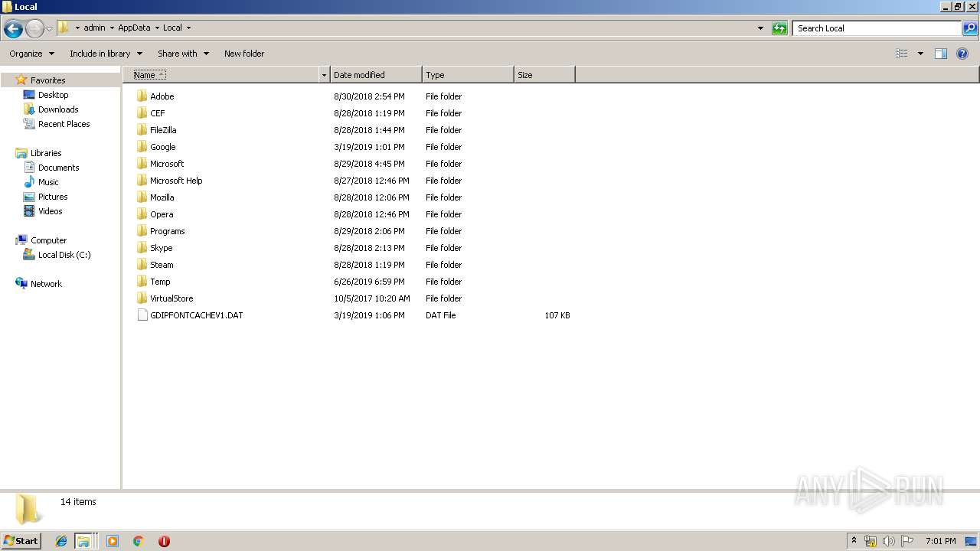Click the DAT File type text
The width and height of the screenshot is (980, 551).
click(x=440, y=315)
